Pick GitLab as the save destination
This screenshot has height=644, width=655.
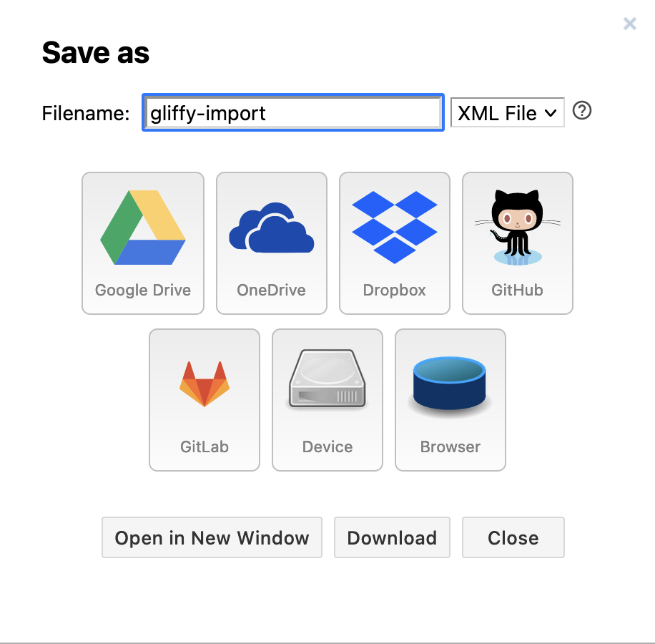pyautogui.click(x=204, y=399)
